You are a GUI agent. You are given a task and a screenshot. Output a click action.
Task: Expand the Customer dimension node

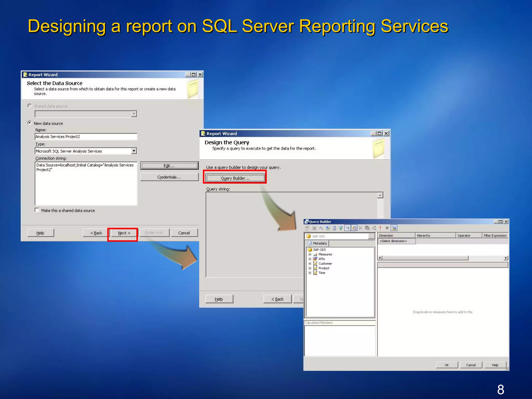310,264
